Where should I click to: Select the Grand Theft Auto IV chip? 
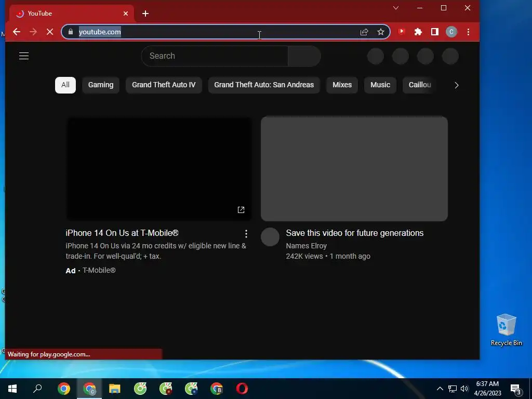click(x=164, y=85)
